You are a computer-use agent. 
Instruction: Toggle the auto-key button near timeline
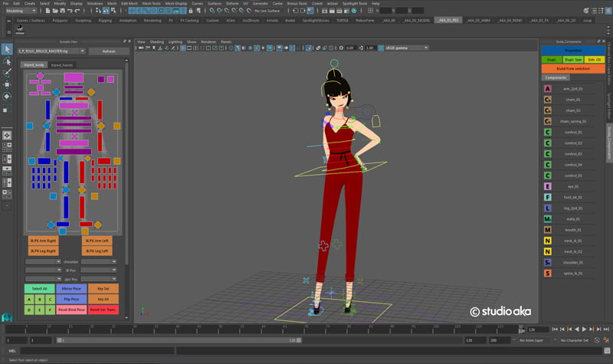tap(597, 340)
